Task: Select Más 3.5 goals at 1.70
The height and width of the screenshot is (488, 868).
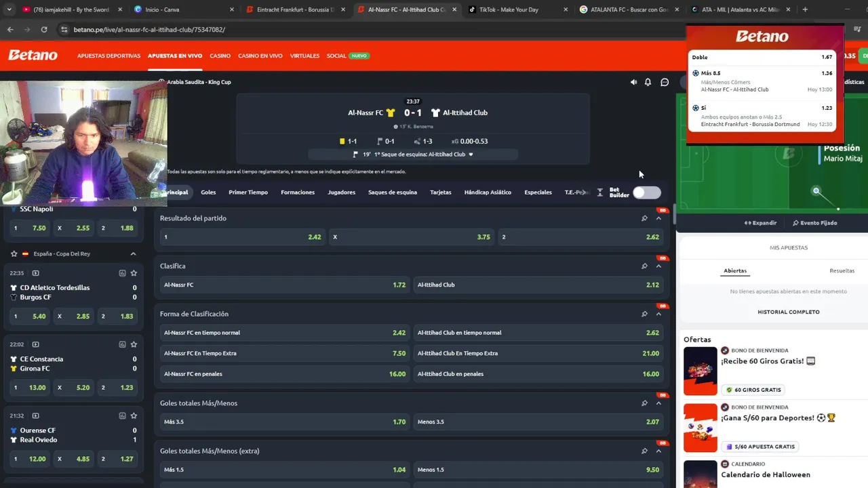Action: (285, 422)
